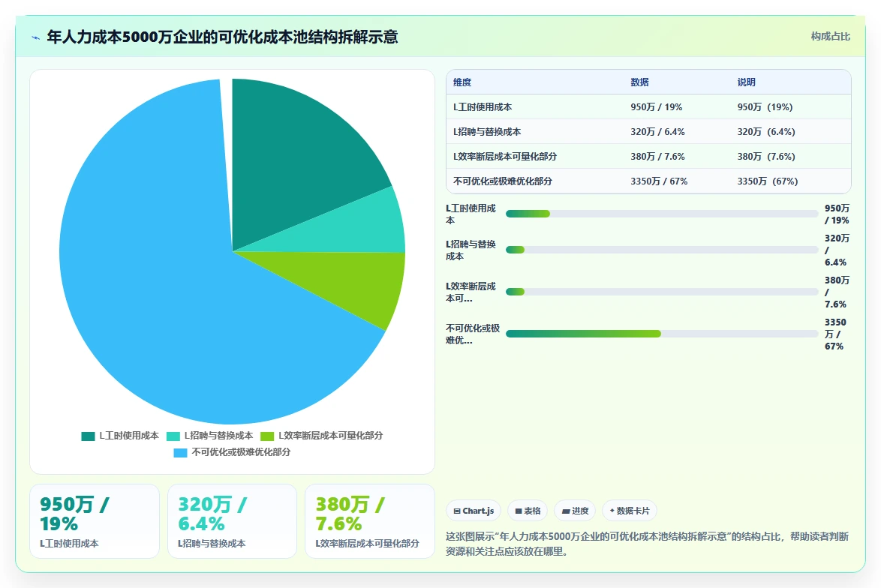
Task: Open the 380万 / 7.6% data card
Action: (x=370, y=521)
